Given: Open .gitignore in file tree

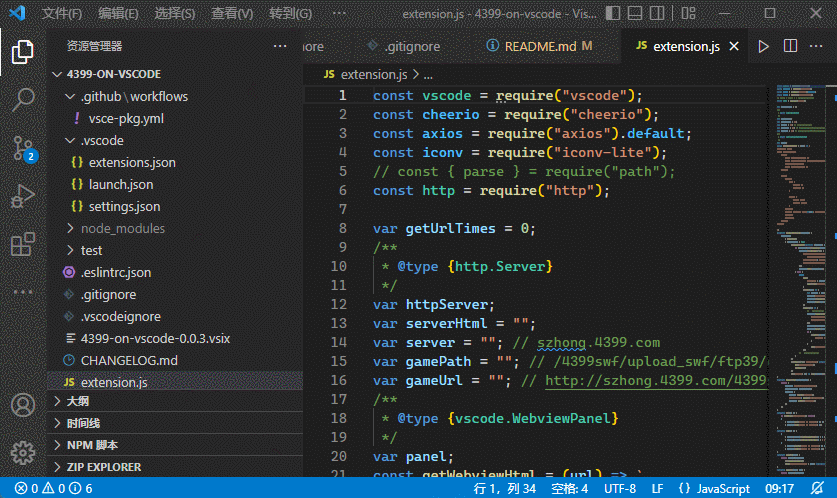Looking at the screenshot, I should pyautogui.click(x=175, y=295).
